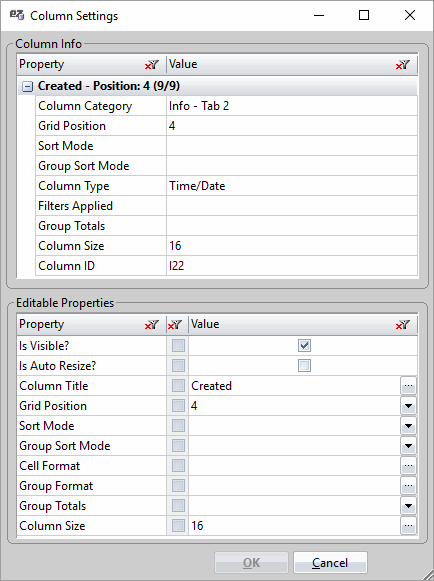Click filter icon on the checkbox column header
The height and width of the screenshot is (581, 434).
pyautogui.click(x=175, y=325)
